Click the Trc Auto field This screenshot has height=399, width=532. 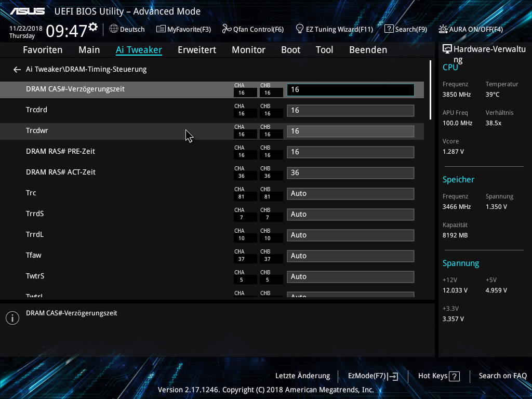click(351, 194)
